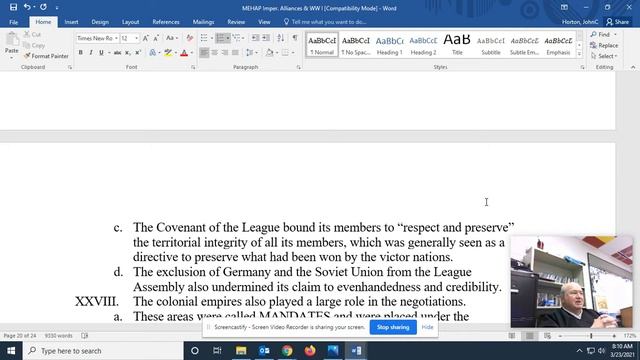Open the font size dropdown
This screenshot has width=640, height=360.
pos(136,38)
